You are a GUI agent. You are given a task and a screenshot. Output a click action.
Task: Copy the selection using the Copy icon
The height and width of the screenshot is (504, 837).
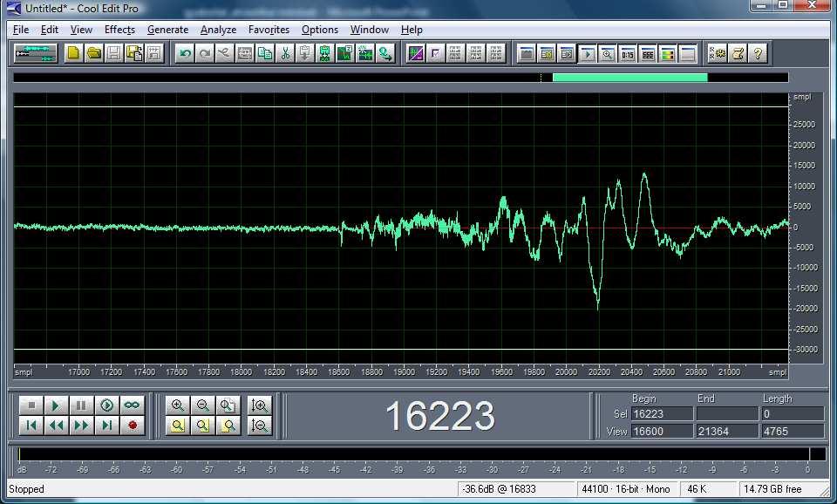click(x=265, y=53)
